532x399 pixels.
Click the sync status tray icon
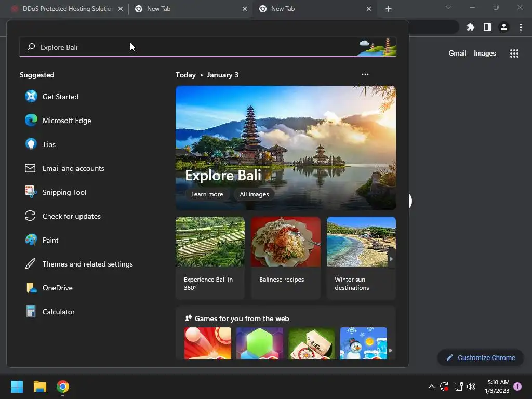(x=444, y=387)
